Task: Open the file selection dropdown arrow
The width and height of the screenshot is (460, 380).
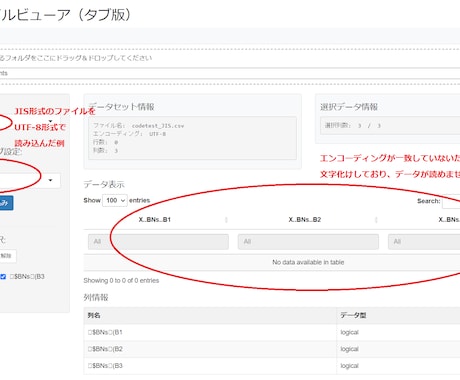Action: click(50, 121)
